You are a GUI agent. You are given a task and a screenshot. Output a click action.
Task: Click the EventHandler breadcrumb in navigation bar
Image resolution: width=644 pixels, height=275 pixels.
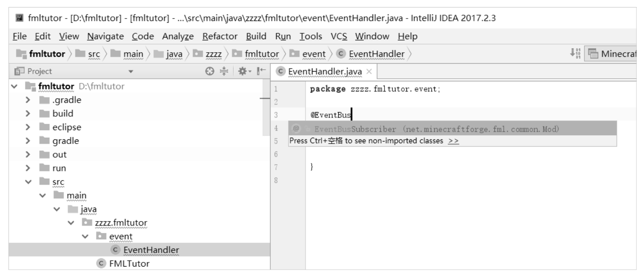click(376, 54)
